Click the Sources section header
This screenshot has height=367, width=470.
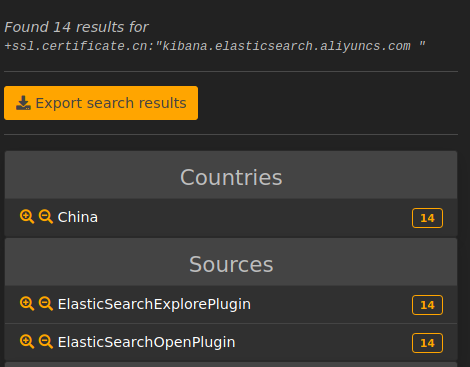point(231,262)
